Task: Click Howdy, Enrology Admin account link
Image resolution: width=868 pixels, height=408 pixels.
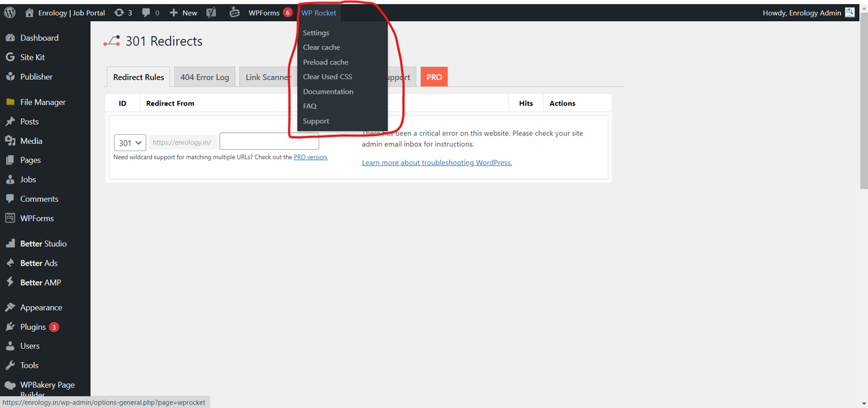Action: click(x=802, y=12)
